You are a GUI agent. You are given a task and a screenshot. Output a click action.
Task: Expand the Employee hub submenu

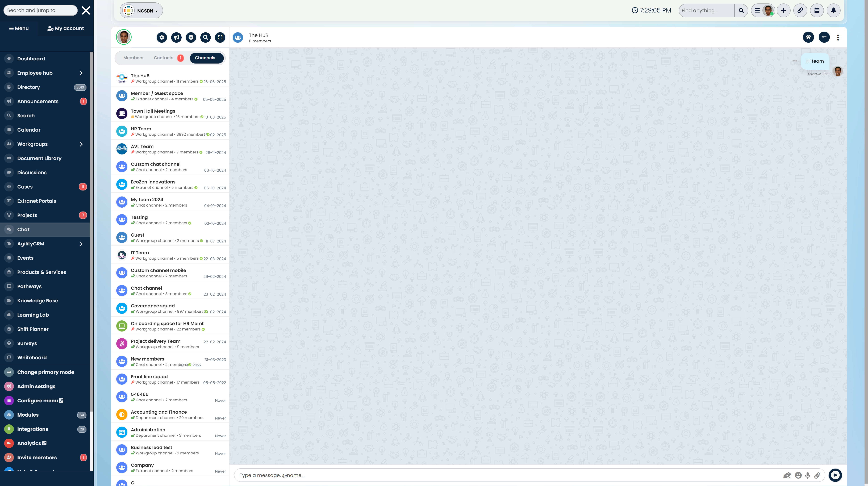pos(81,73)
